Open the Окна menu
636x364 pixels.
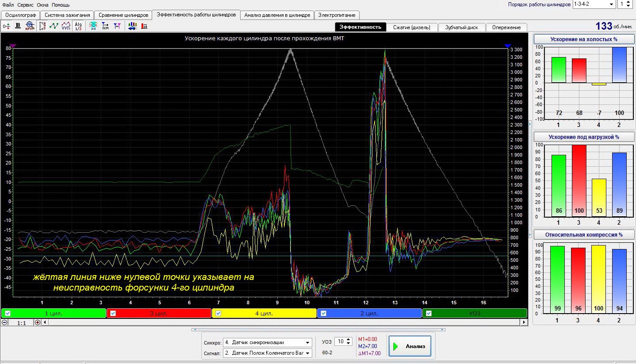click(x=43, y=5)
